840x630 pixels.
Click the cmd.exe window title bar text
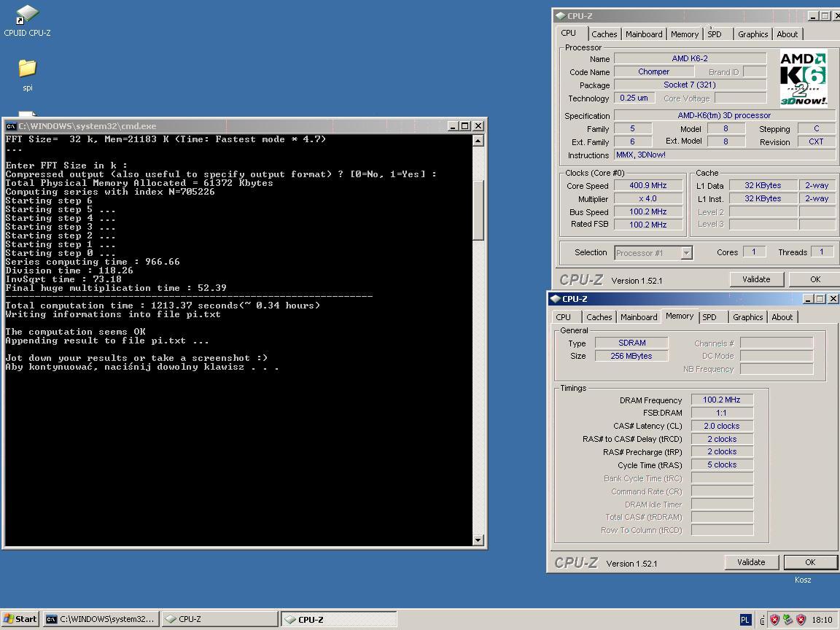pos(87,126)
